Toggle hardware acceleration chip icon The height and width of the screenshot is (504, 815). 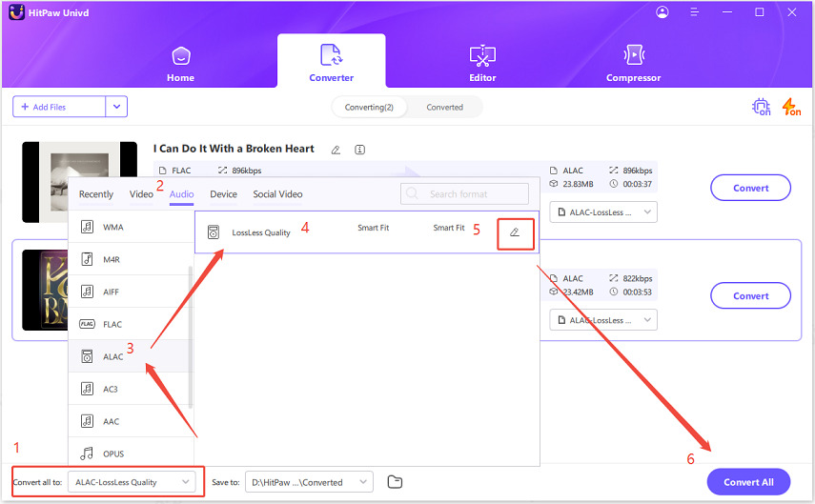762,107
